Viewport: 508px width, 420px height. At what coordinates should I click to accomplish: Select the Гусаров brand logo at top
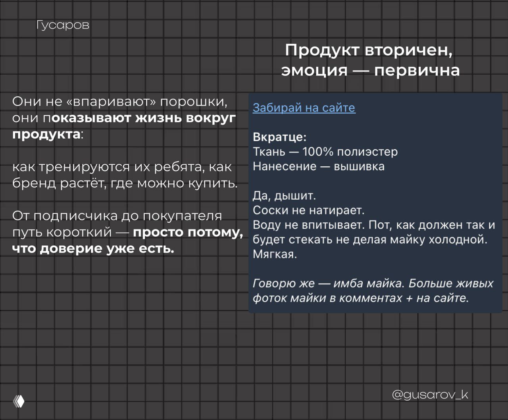pyautogui.click(x=62, y=25)
